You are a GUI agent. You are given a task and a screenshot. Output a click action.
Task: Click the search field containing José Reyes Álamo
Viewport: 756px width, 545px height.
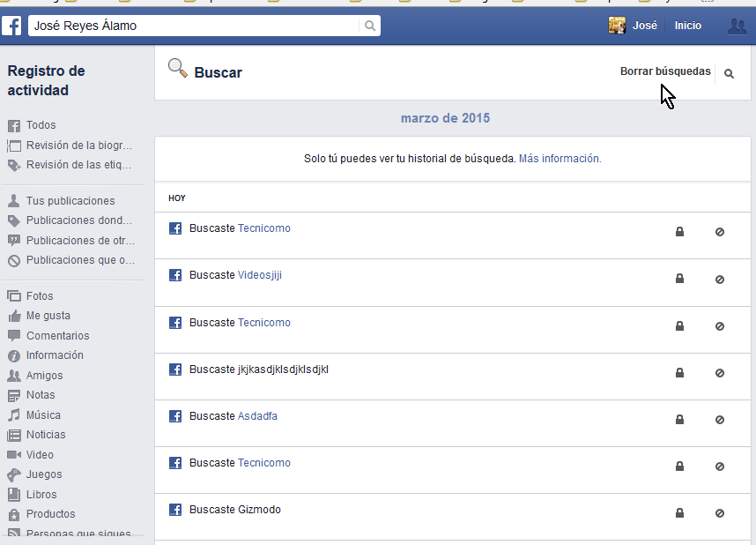194,26
